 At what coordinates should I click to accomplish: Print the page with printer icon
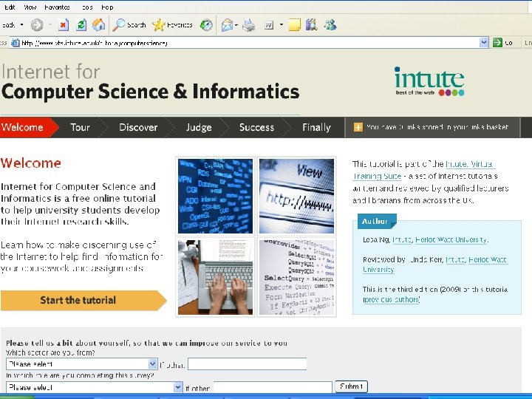pos(249,25)
